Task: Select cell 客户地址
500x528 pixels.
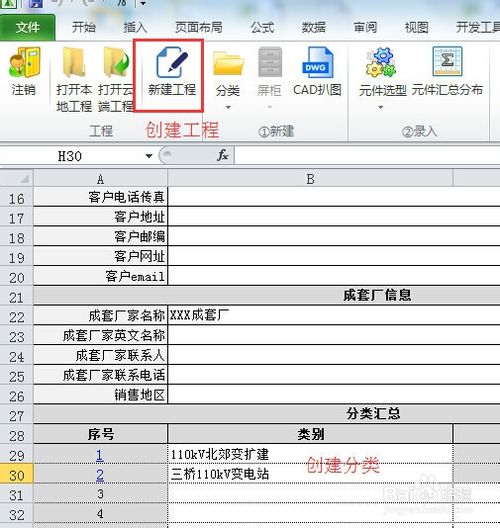Action: (x=100, y=217)
